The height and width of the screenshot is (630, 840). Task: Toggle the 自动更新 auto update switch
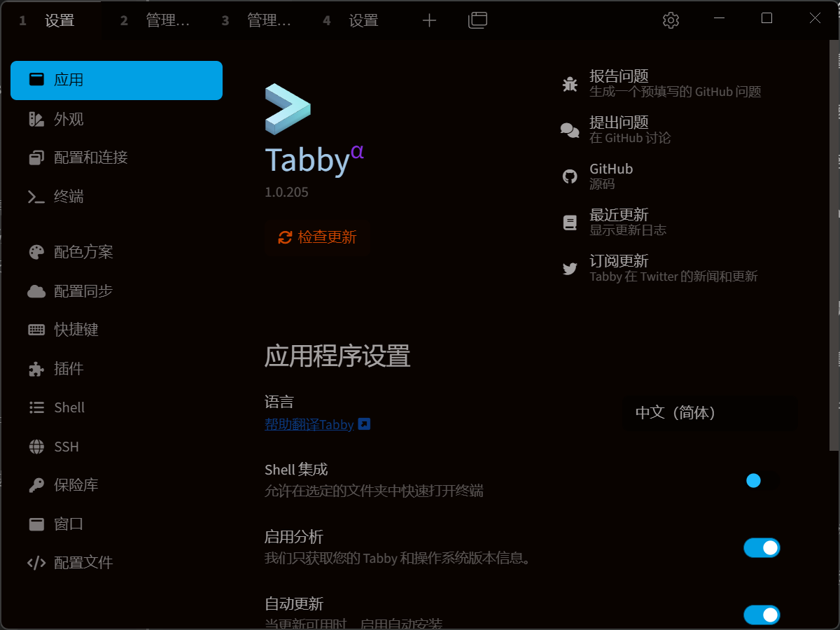pos(762,615)
